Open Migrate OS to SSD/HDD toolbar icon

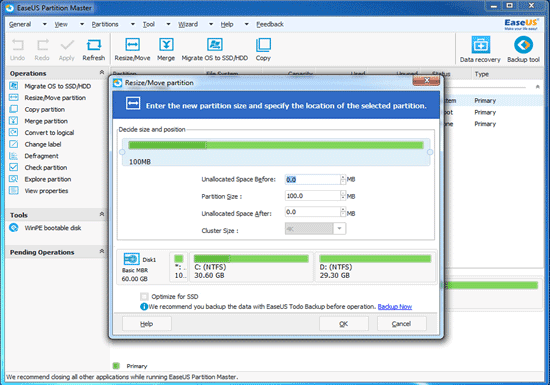click(215, 45)
